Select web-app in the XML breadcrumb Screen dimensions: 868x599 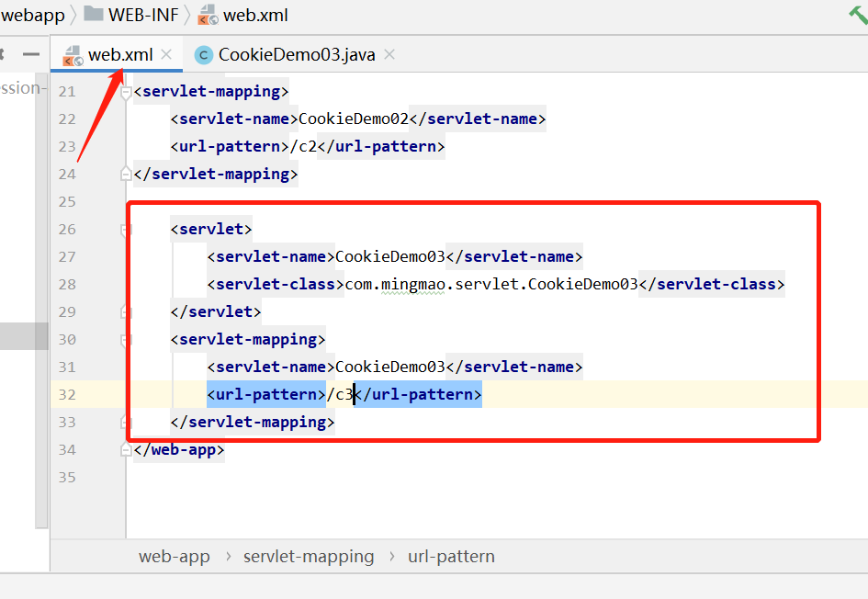point(175,556)
